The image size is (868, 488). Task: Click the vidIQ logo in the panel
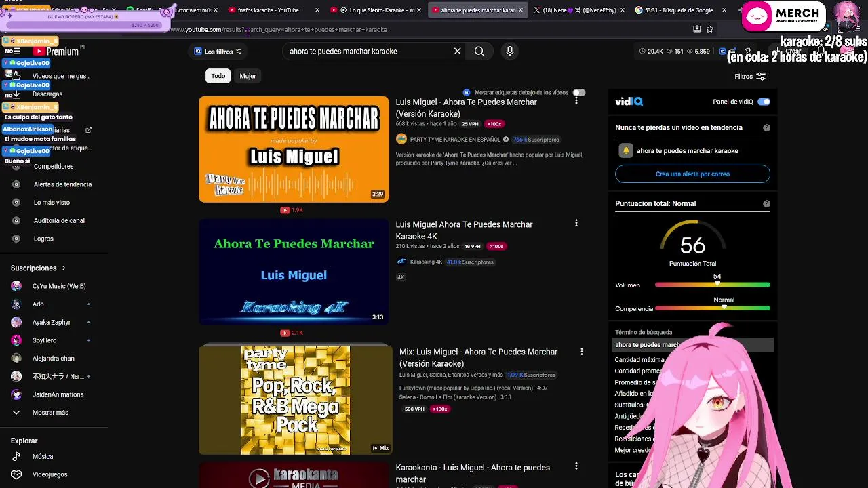point(629,102)
